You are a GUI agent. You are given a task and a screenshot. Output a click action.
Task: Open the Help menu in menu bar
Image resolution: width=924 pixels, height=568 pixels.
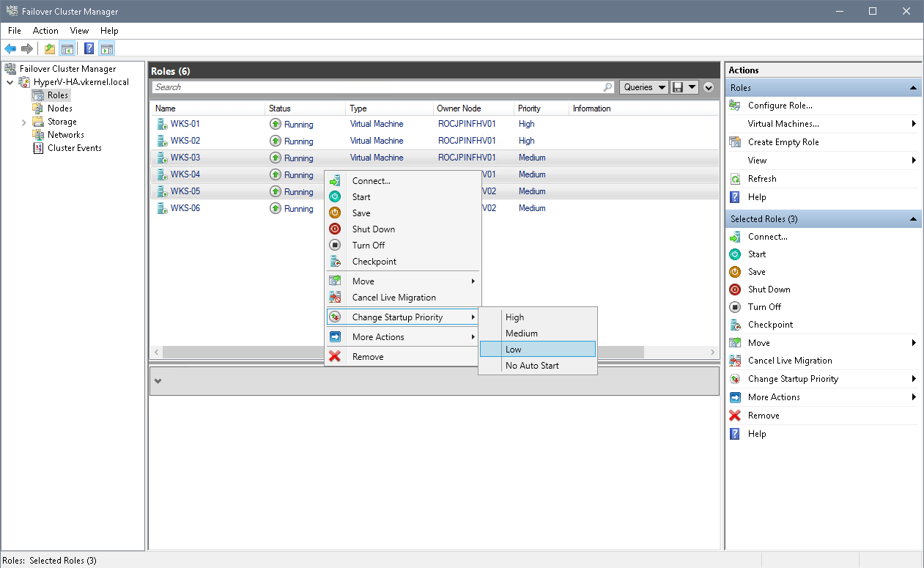pyautogui.click(x=109, y=31)
